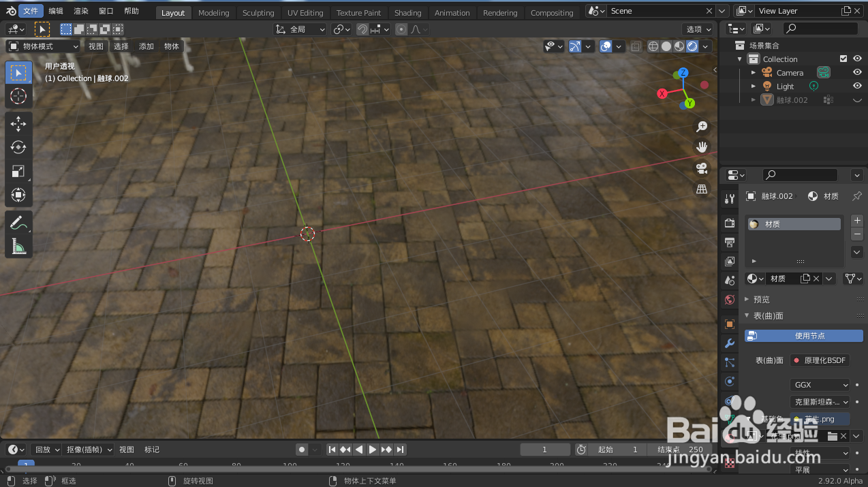The image size is (868, 487).
Task: Switch viewport to wireframe shading mode
Action: 653,46
